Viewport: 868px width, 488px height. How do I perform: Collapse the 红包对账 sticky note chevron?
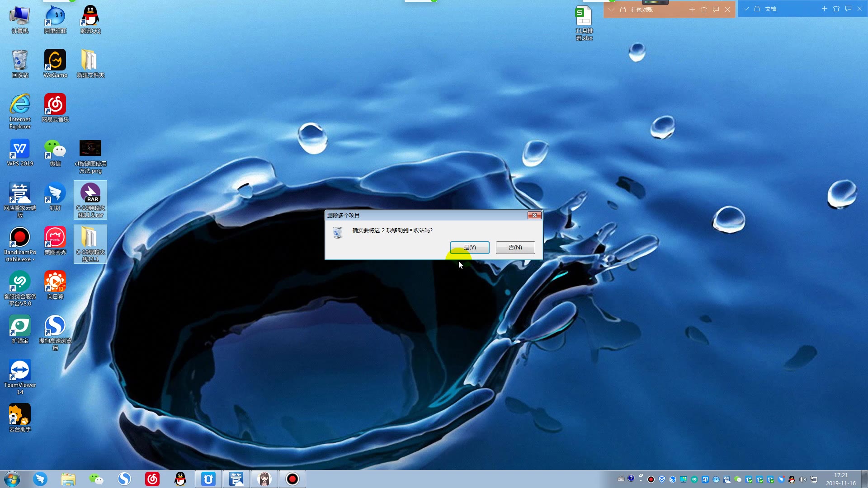(611, 9)
